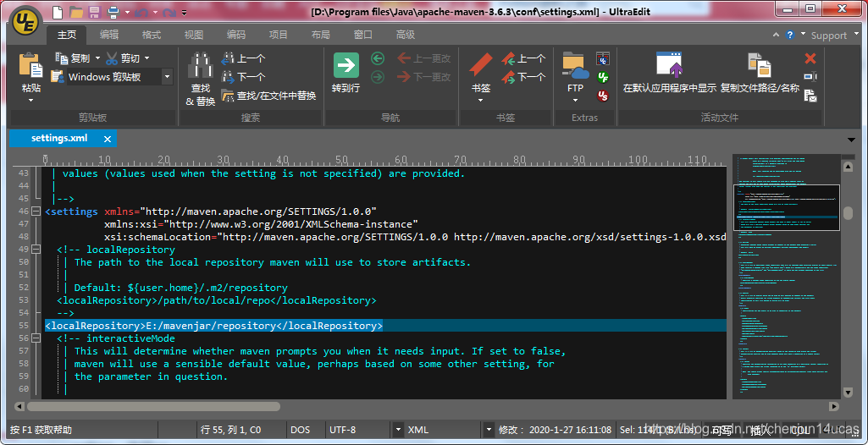Go to previous bookmark 上一个
The image size is (868, 445).
pyautogui.click(x=523, y=58)
